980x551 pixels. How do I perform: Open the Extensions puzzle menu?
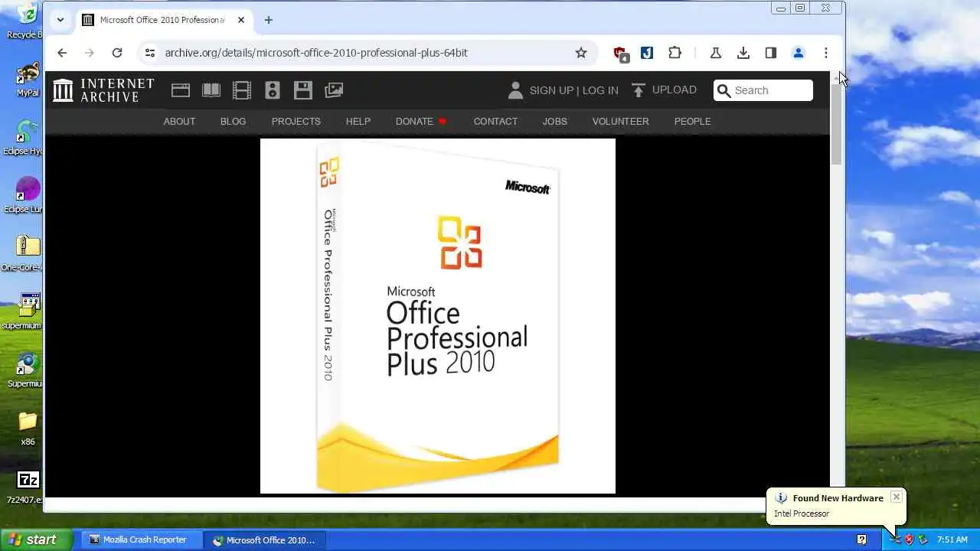pyautogui.click(x=675, y=53)
